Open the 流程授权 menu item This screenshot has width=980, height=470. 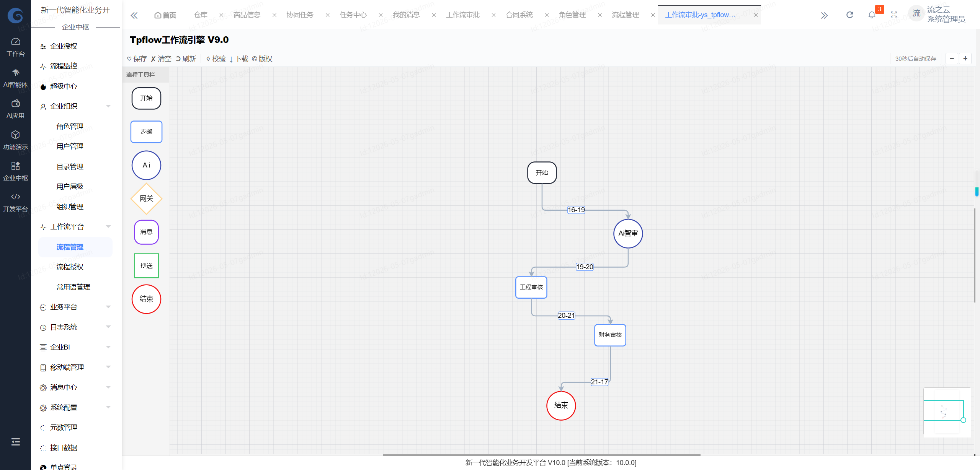point(70,267)
